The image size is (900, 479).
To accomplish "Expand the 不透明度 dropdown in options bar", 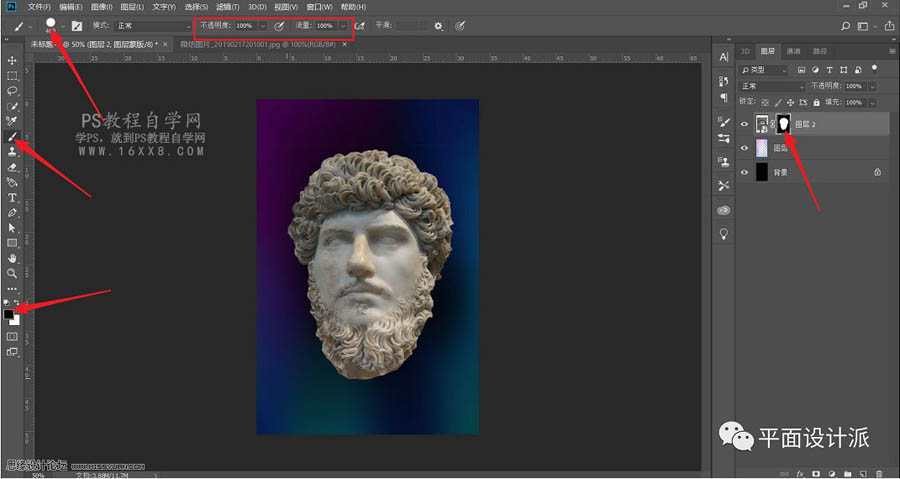I will point(263,26).
